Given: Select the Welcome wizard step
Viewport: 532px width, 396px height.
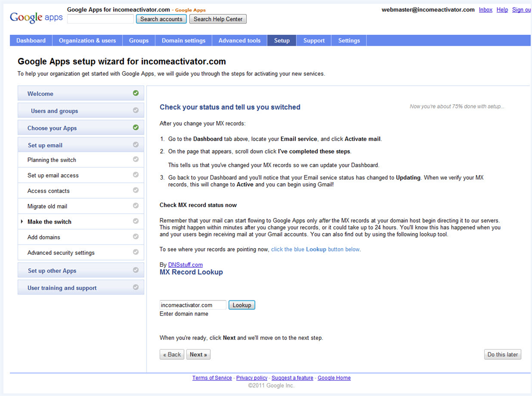Looking at the screenshot, I should click(81, 93).
